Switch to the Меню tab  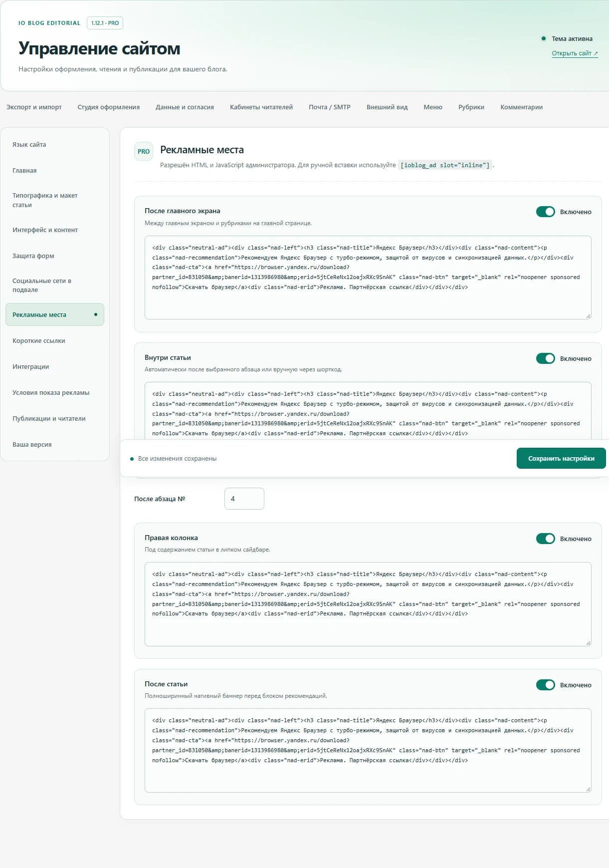click(433, 107)
